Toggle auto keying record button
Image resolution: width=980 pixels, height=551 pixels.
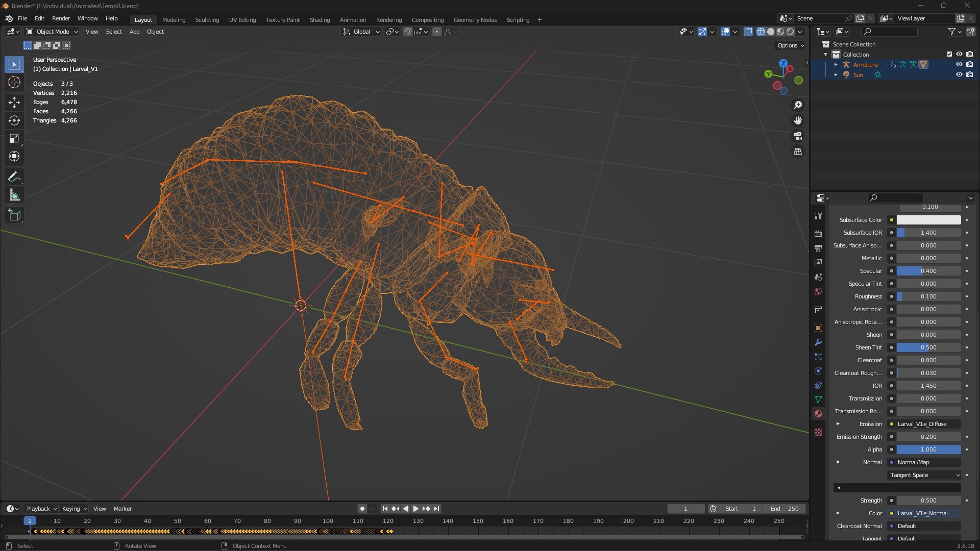[x=362, y=509]
